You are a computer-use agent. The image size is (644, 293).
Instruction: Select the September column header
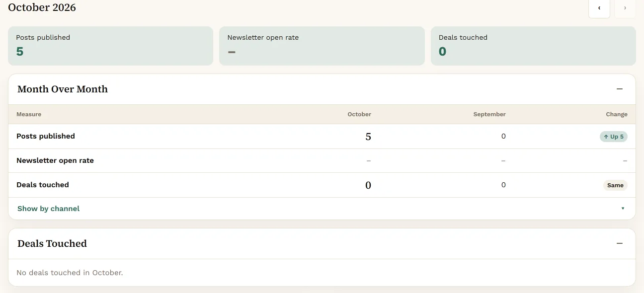click(489, 114)
